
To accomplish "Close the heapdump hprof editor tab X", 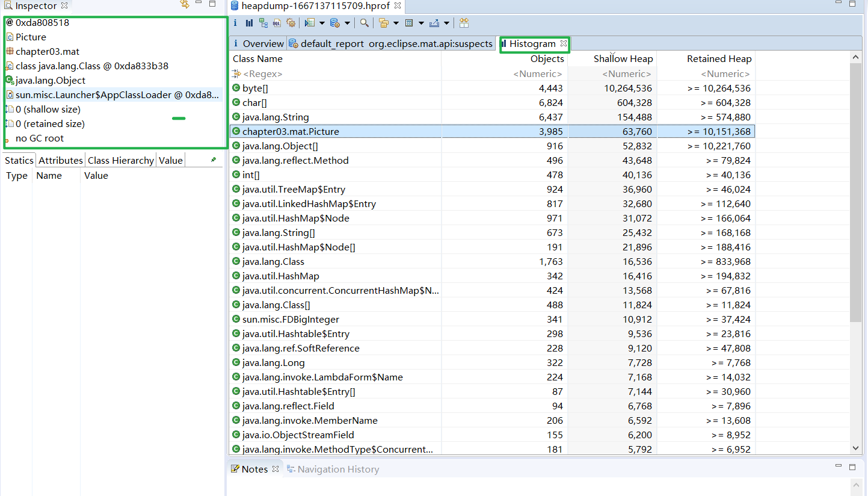I will (398, 5).
